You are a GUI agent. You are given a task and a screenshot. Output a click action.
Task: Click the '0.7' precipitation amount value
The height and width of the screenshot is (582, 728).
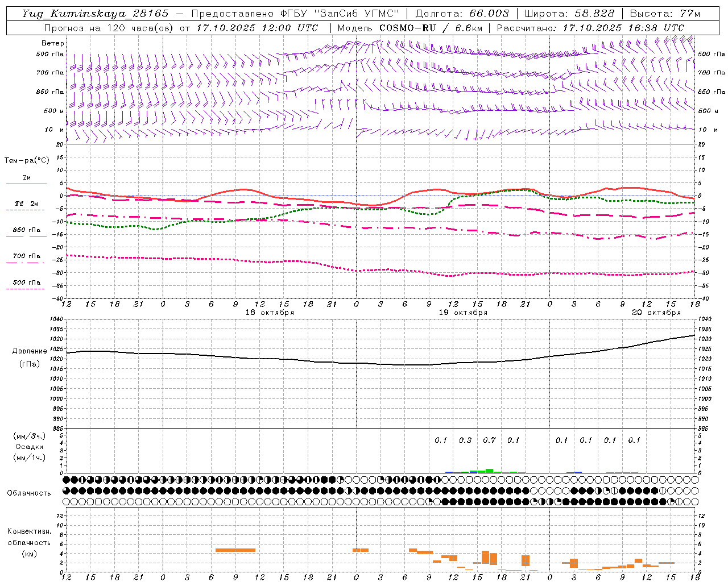pos(489,440)
